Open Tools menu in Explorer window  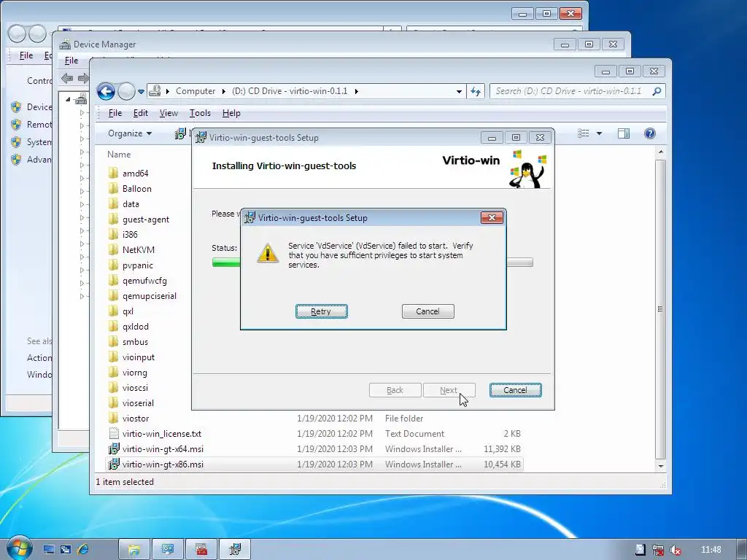[x=200, y=113]
